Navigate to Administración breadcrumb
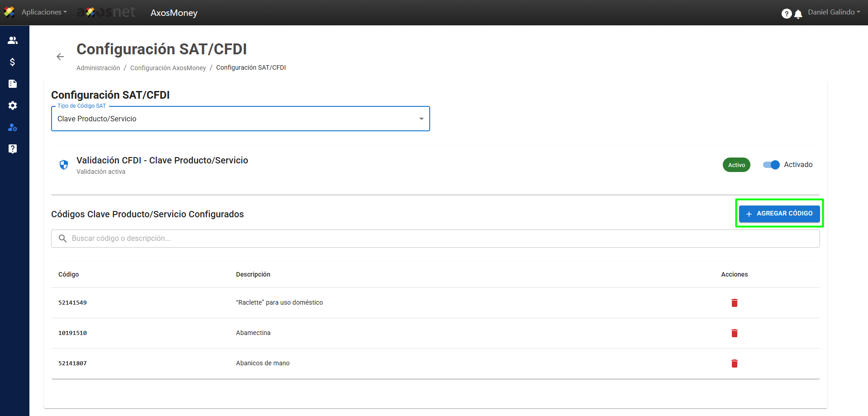Screen dimensions: 868x416 (98, 68)
